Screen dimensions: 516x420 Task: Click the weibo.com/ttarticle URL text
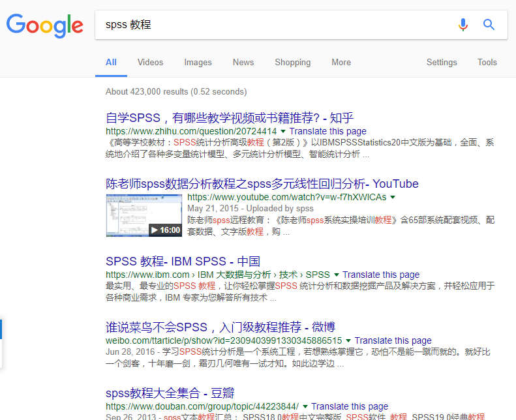point(224,340)
